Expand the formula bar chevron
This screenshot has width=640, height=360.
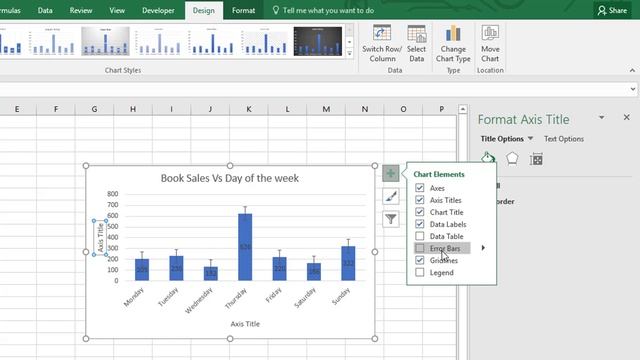(x=633, y=89)
